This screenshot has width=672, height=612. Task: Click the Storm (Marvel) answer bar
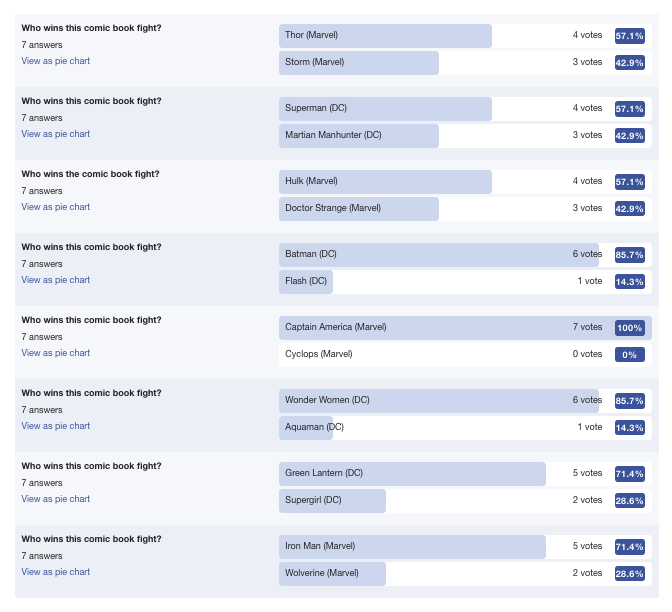(465, 63)
